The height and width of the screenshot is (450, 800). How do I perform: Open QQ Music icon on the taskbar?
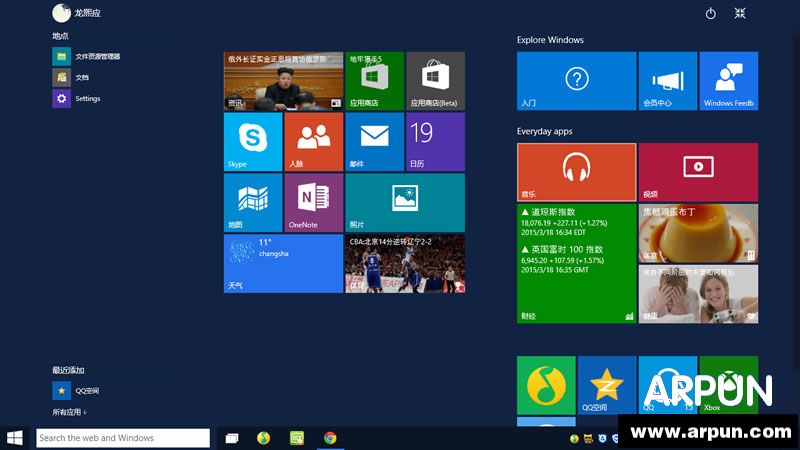click(263, 438)
